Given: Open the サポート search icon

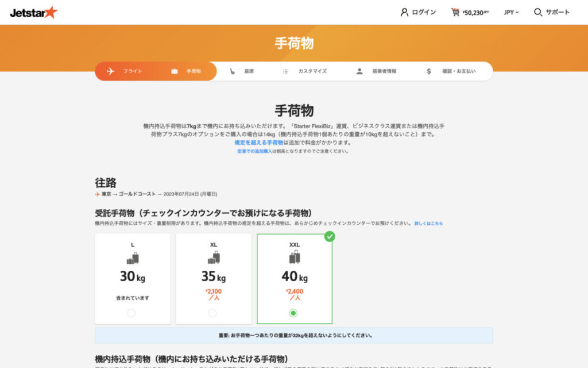Looking at the screenshot, I should [x=537, y=11].
